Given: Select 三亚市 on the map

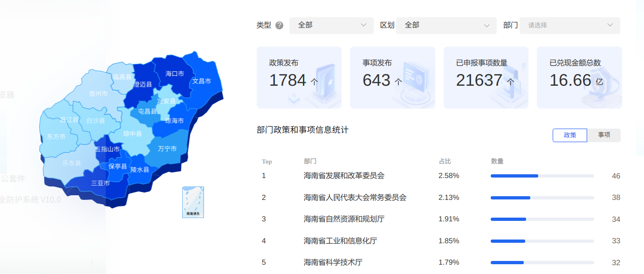Looking at the screenshot, I should [101, 184].
